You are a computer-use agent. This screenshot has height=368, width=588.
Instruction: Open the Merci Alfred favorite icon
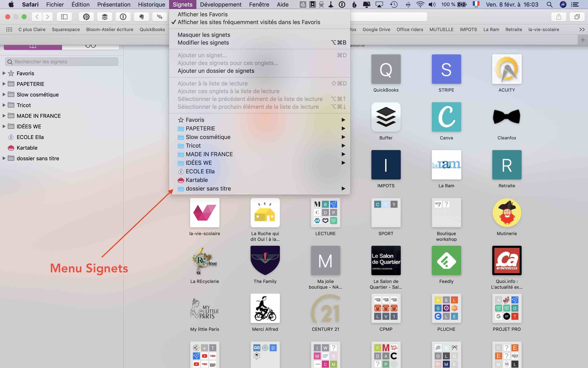[x=265, y=308]
